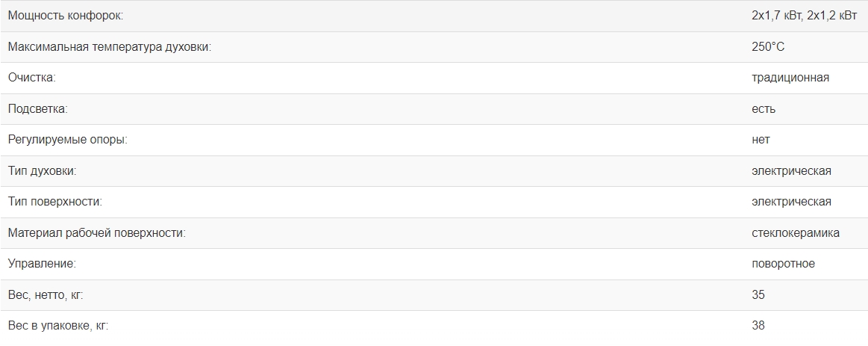The image size is (868, 346).
Task: Select the 'традиционная' cleaning value
Action: click(x=790, y=78)
